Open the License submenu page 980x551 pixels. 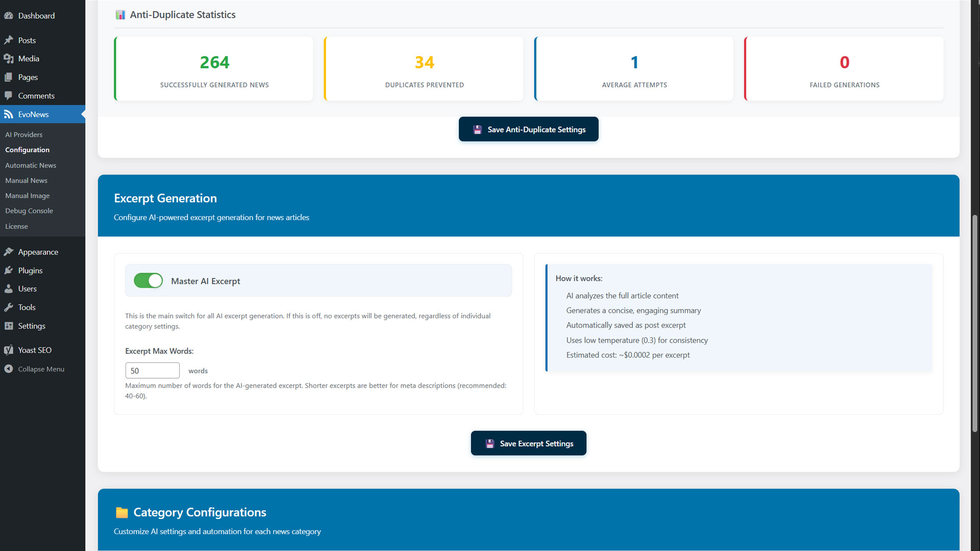point(17,227)
